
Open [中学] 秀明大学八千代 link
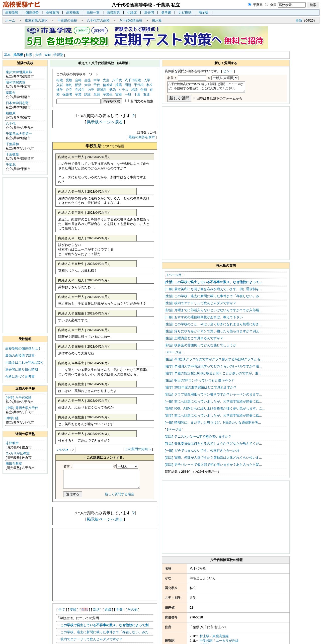[x=22, y=408]
